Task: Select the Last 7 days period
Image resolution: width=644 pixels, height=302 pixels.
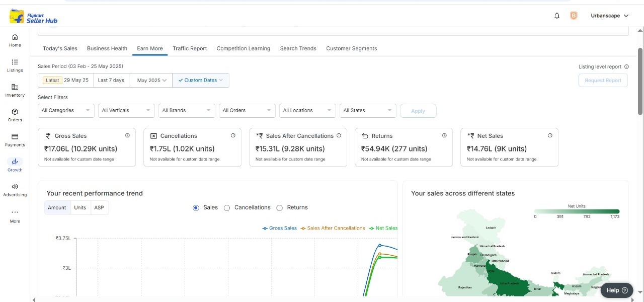Action: [111, 81]
